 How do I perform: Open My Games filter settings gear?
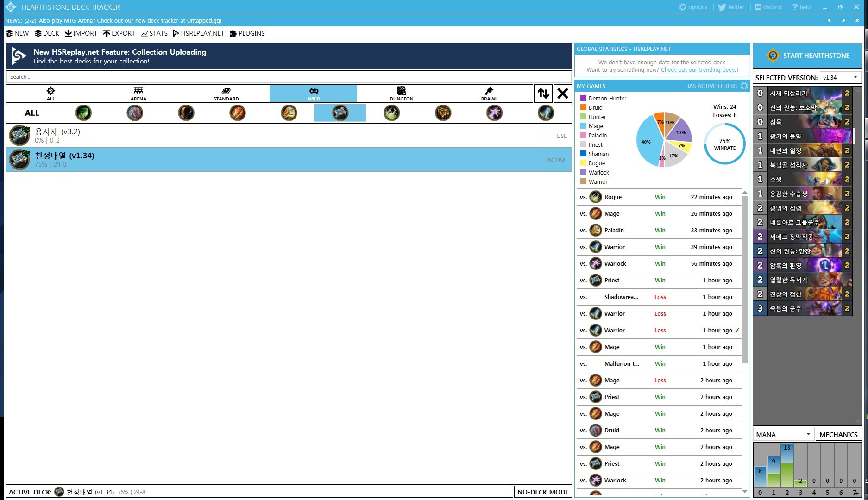pyautogui.click(x=744, y=86)
